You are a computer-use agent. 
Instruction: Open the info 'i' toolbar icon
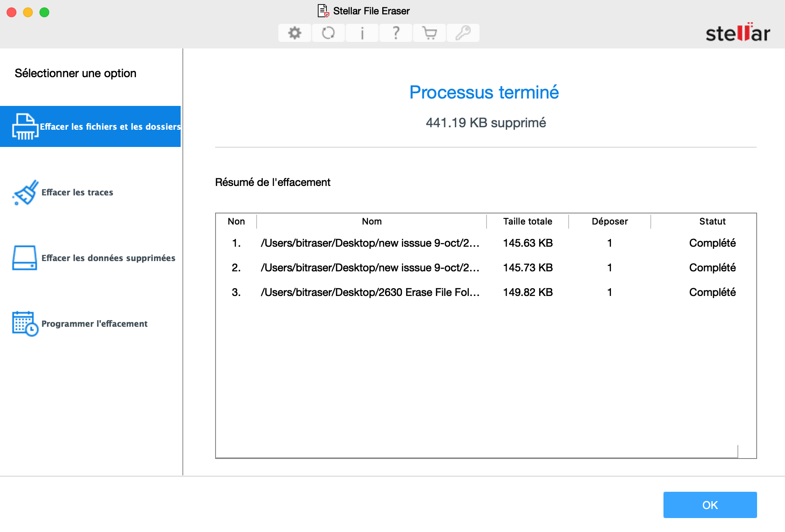pos(362,33)
